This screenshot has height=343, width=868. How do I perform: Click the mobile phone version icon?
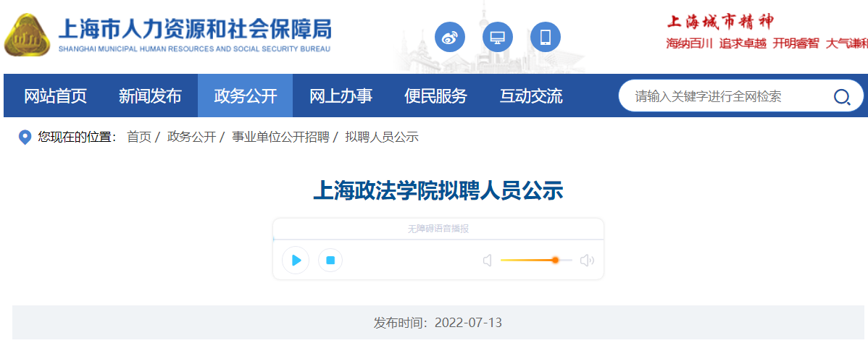(x=546, y=37)
